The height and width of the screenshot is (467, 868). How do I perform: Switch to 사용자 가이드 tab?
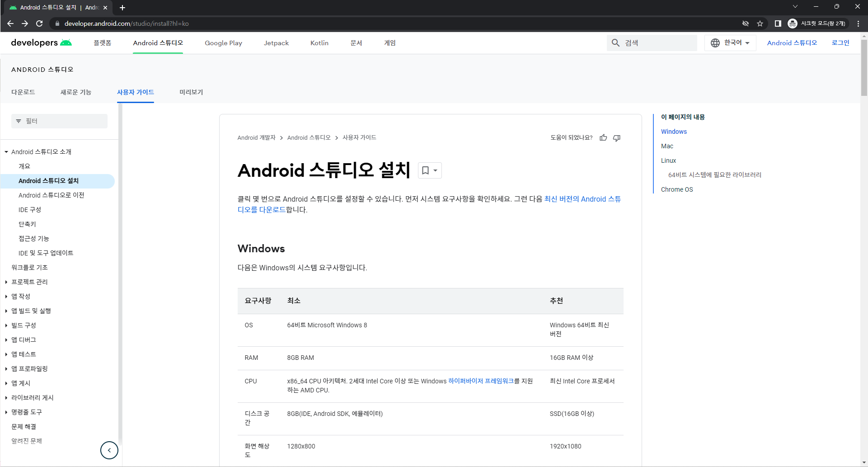136,92
